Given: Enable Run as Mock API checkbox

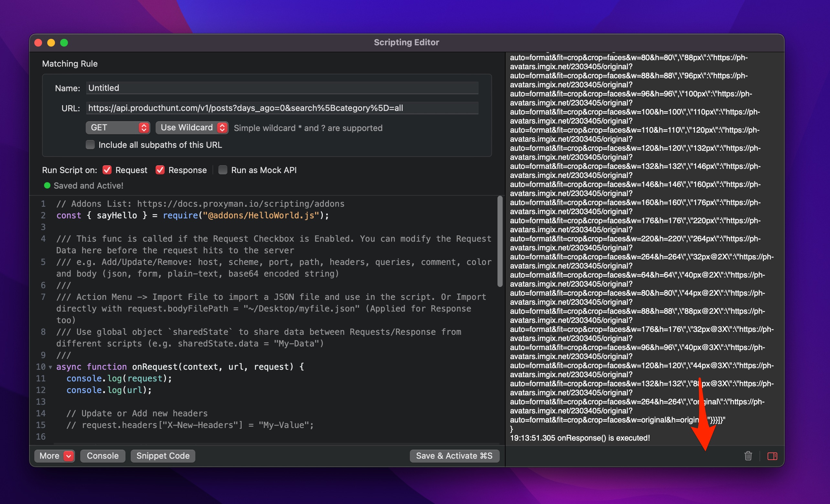Looking at the screenshot, I should click(x=223, y=170).
